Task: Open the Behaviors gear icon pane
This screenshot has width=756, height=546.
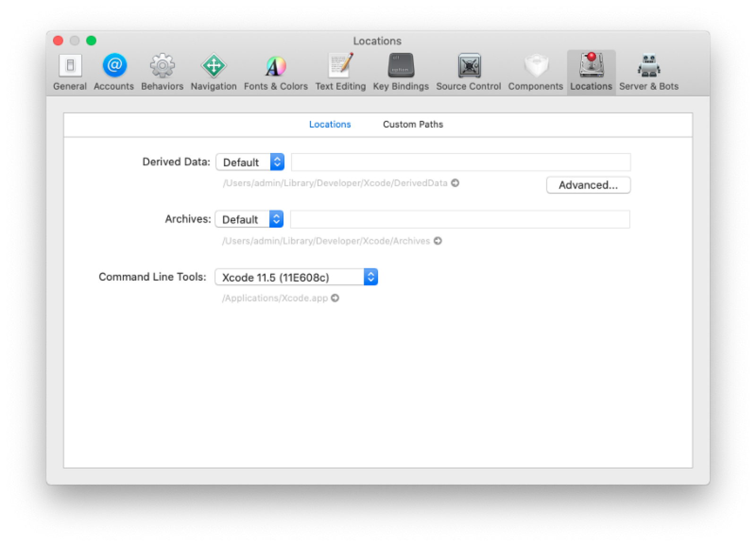Action: point(162,72)
